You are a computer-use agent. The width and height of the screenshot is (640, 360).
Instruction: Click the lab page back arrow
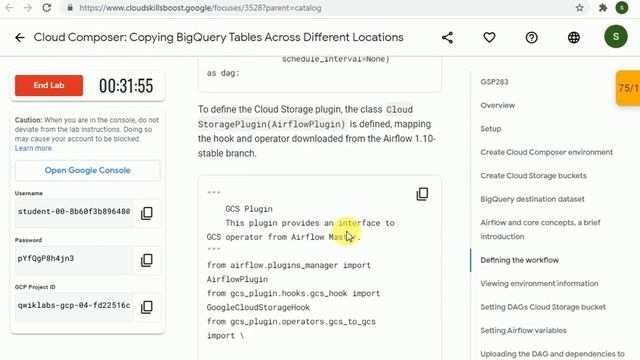tap(20, 38)
